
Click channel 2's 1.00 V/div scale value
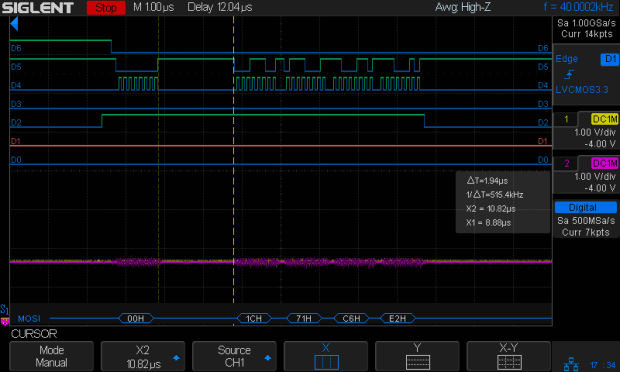click(595, 177)
